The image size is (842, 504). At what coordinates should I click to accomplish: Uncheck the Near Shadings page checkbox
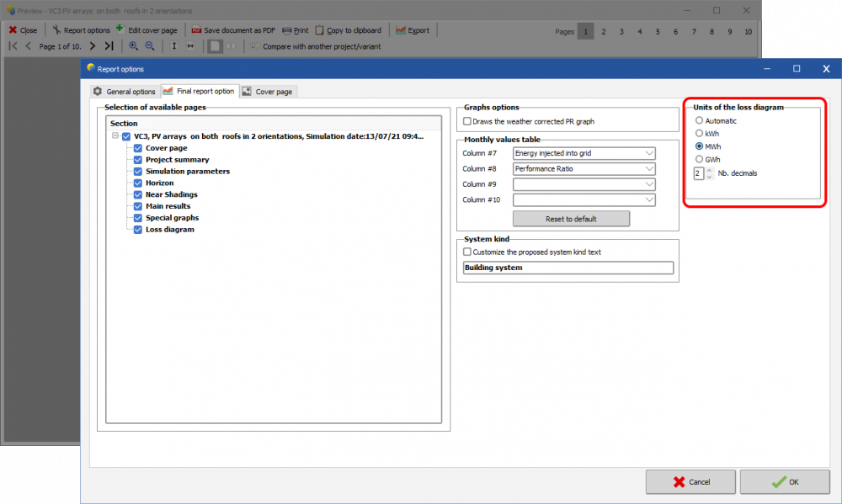pyautogui.click(x=138, y=194)
